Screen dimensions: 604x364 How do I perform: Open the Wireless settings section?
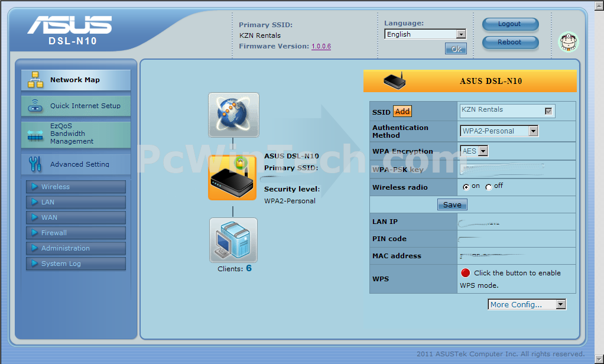point(76,186)
